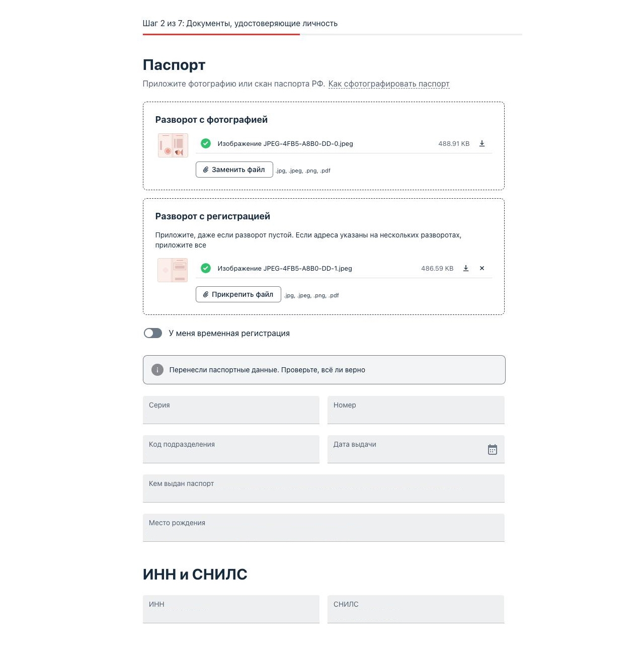Download the registration spread JPEG file
Image resolution: width=644 pixels, height=654 pixels.
[466, 268]
